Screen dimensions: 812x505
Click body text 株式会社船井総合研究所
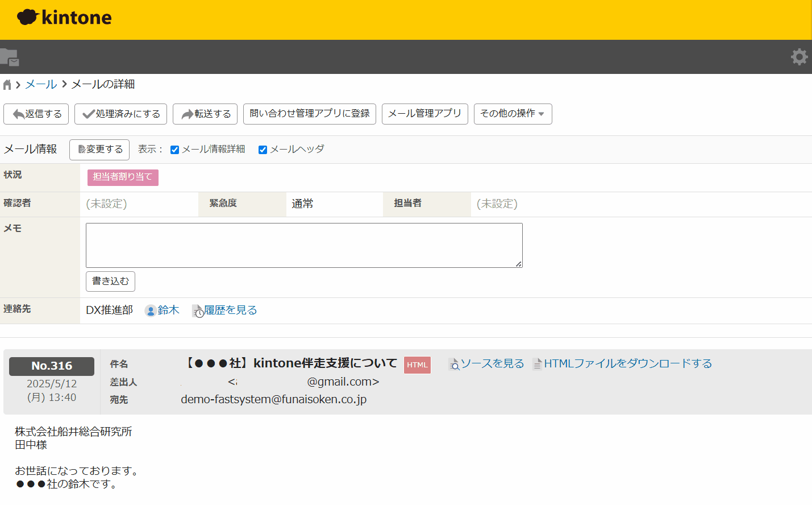[x=73, y=432]
